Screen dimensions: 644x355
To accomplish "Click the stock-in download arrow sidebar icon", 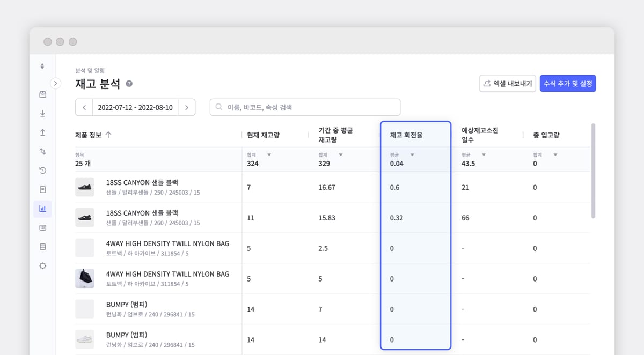I will point(42,114).
